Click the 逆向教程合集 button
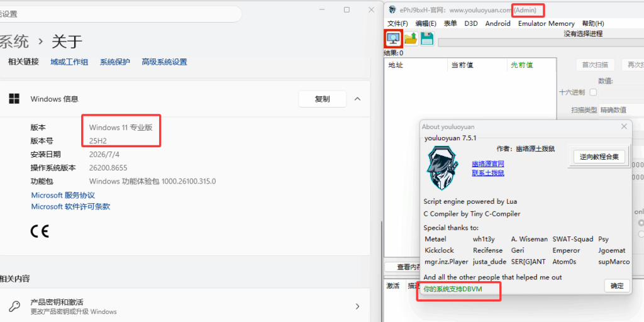 599,157
